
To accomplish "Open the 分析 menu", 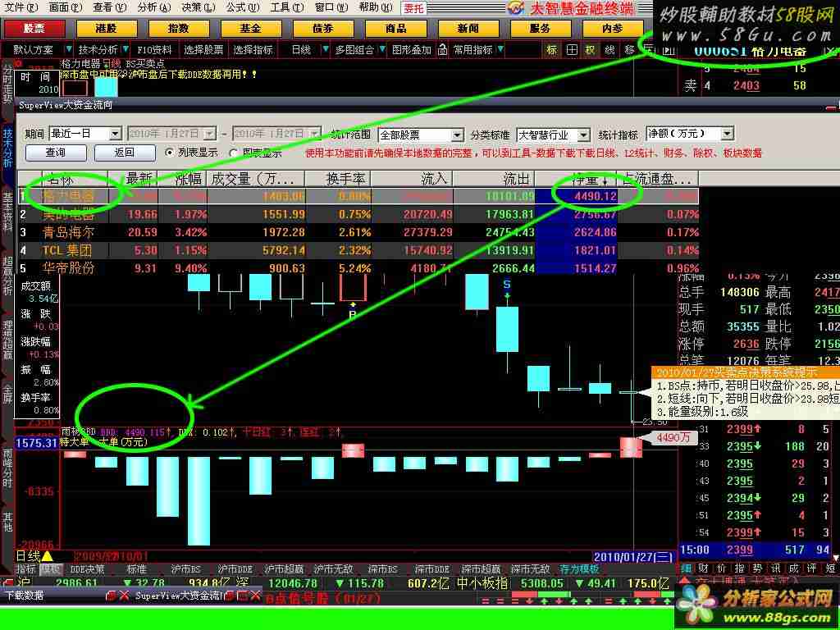I will (x=153, y=7).
